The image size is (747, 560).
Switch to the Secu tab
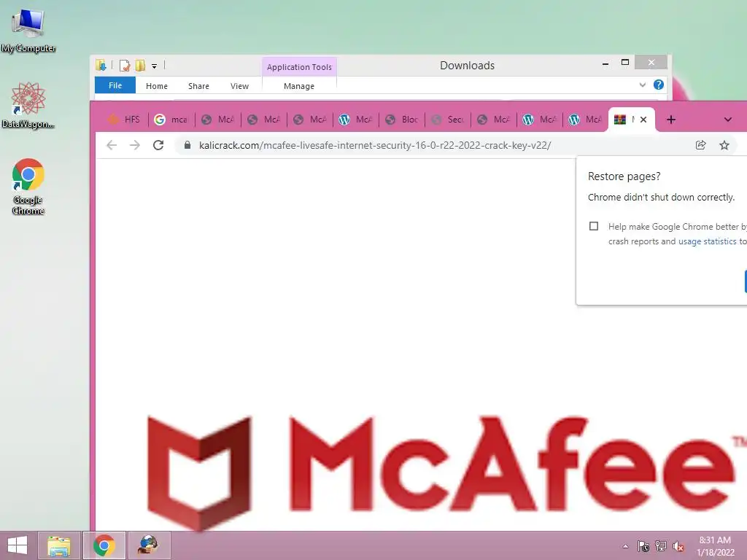point(448,120)
